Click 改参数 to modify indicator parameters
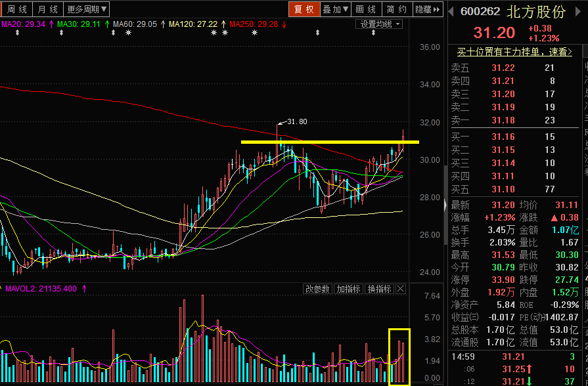Screen dimensions: 588x386 coord(317,289)
